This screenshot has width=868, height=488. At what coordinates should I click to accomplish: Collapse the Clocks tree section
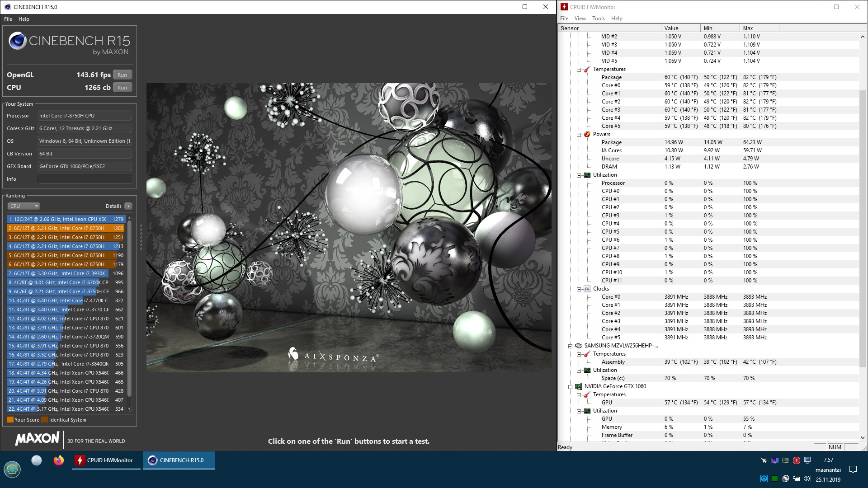[579, 289]
